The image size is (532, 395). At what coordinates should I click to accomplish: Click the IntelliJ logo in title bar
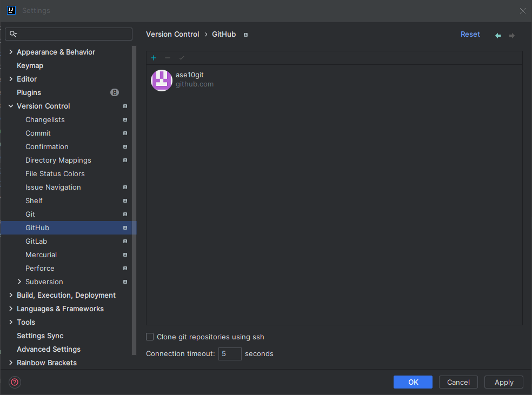pos(11,10)
